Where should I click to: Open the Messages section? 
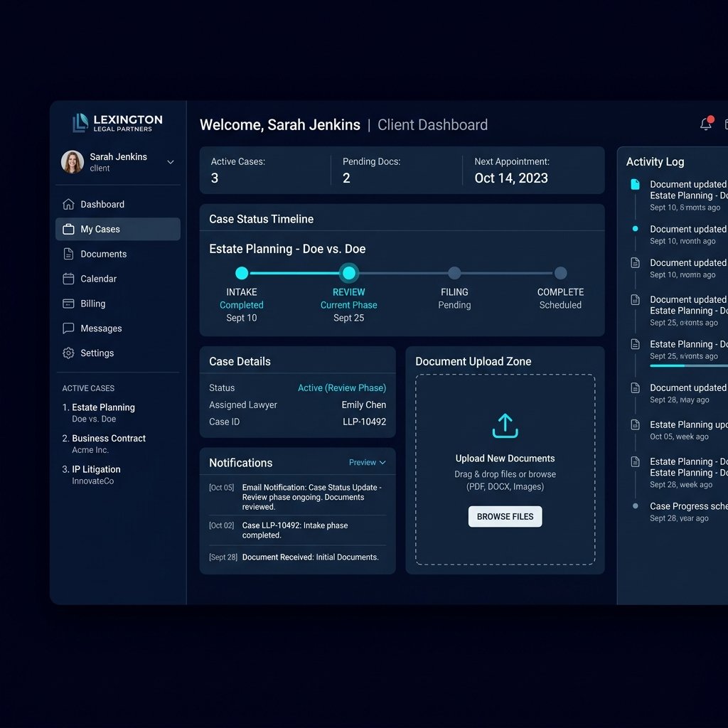[x=118, y=328]
